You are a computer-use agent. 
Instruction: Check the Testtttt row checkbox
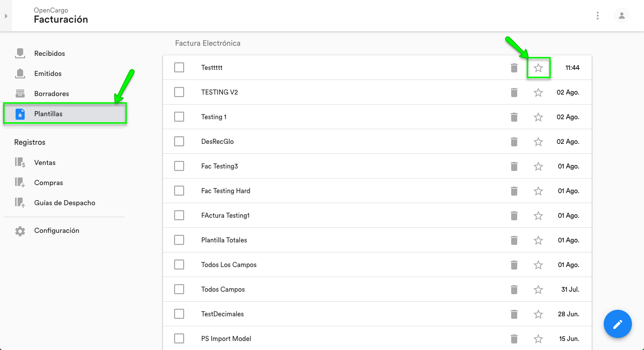[x=179, y=67]
